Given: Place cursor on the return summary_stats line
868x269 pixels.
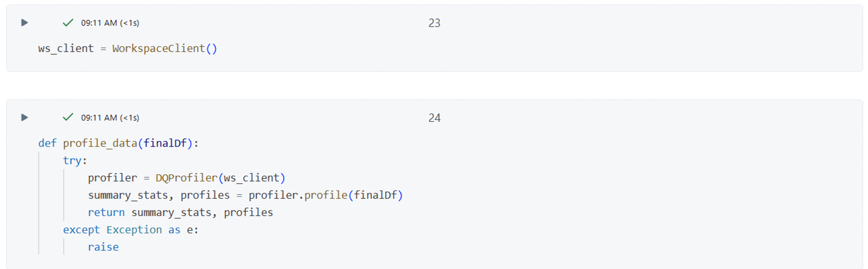Looking at the screenshot, I should point(180,213).
